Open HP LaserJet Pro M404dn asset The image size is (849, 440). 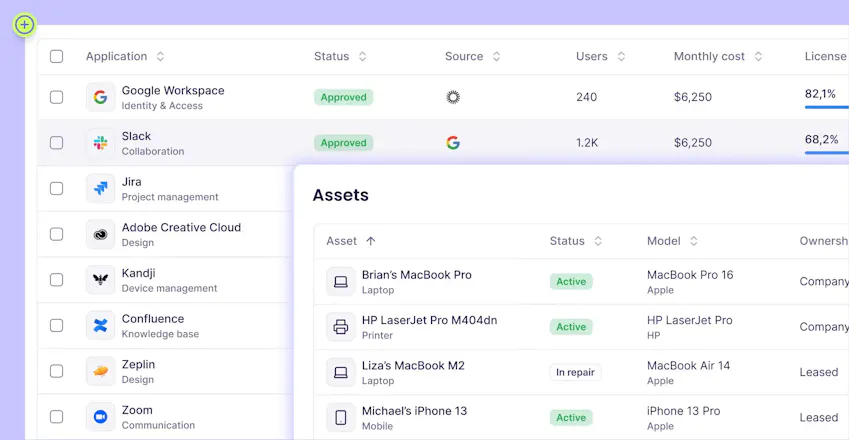[x=429, y=320]
